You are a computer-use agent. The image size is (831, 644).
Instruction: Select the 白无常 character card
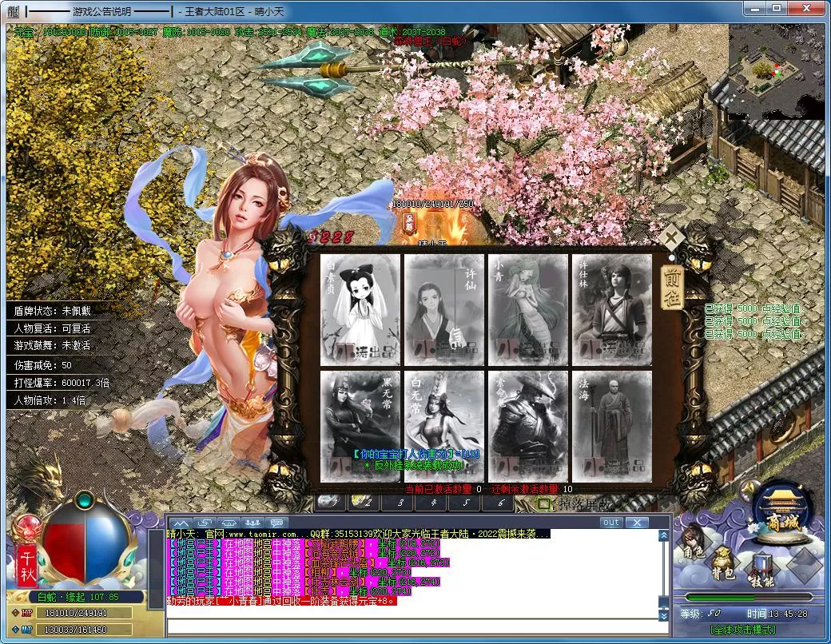coord(444,426)
